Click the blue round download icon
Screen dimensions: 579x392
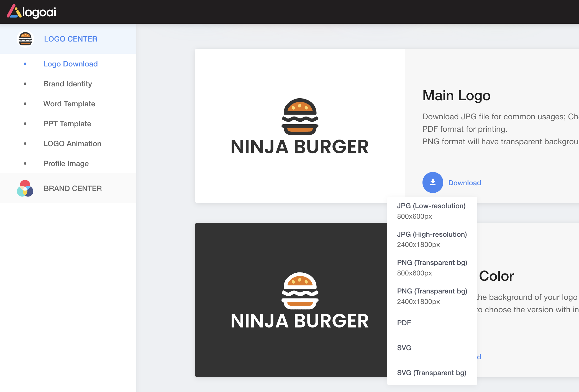(x=432, y=182)
